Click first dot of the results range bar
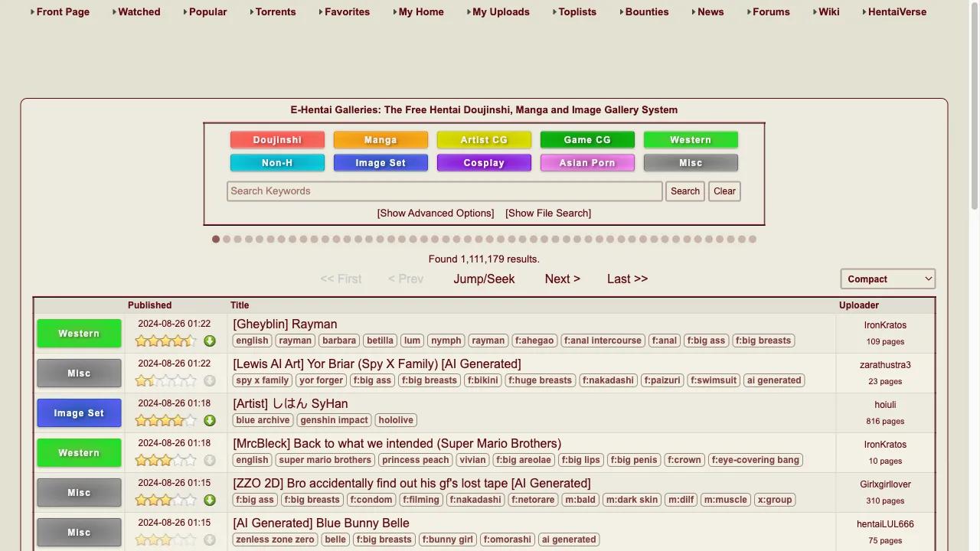This screenshot has width=980, height=551. click(x=216, y=240)
